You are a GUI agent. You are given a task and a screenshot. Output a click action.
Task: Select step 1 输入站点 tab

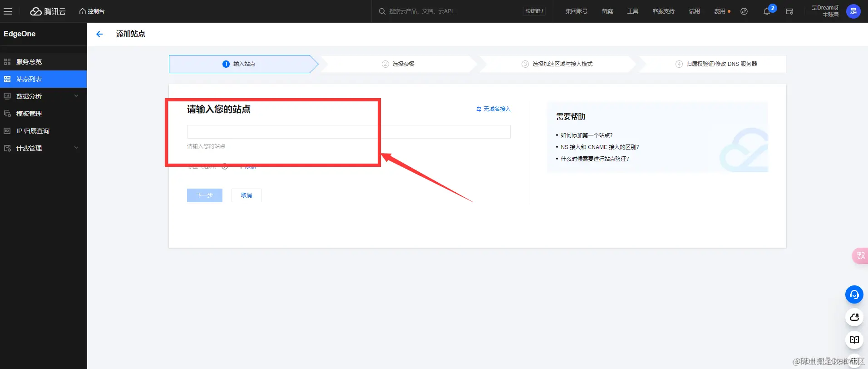coord(243,64)
